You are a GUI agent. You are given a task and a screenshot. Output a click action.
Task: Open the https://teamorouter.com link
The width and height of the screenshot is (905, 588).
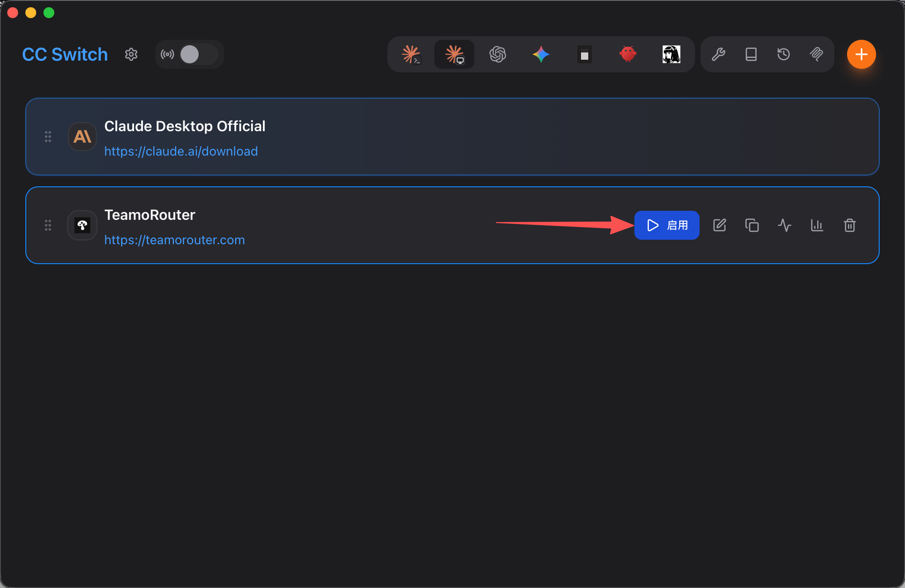point(175,240)
